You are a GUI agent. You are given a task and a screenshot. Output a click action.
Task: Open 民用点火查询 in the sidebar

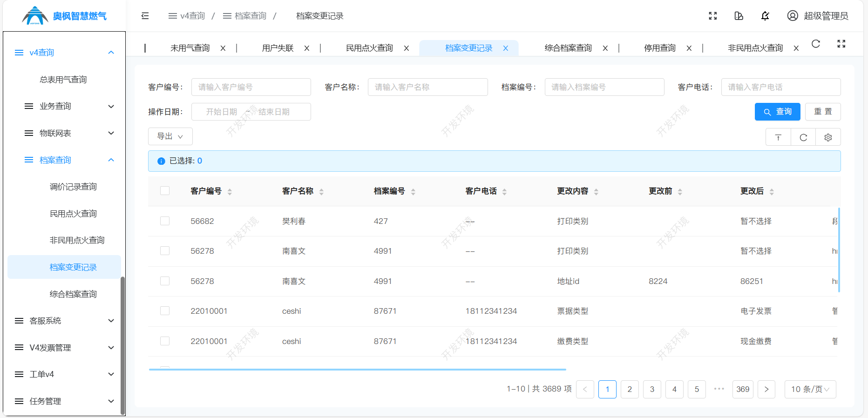[73, 214]
